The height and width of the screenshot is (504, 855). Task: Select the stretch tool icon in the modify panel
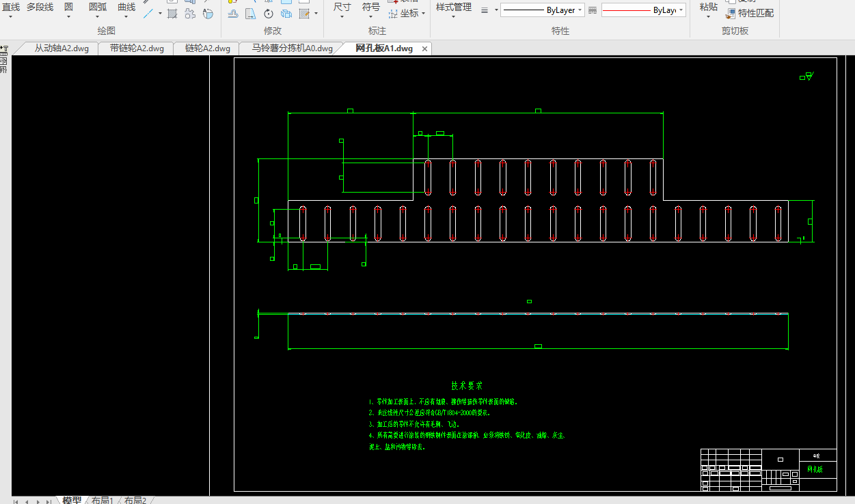[x=250, y=14]
